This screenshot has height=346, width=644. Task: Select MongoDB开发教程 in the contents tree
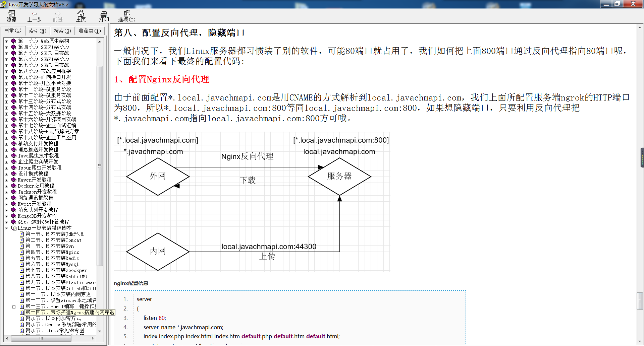(37, 216)
